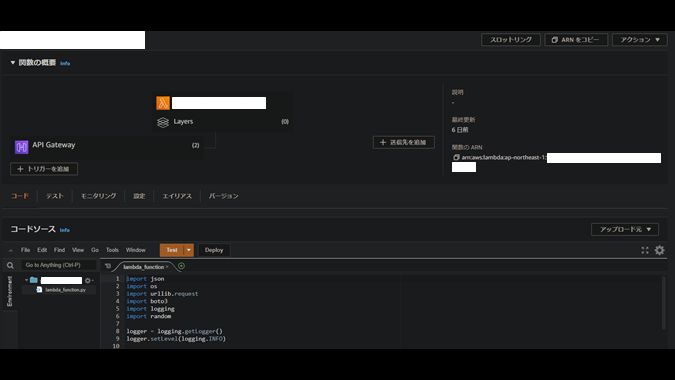Image resolution: width=675 pixels, height=380 pixels.
Task: Click the Layers stack icon
Action: point(163,122)
